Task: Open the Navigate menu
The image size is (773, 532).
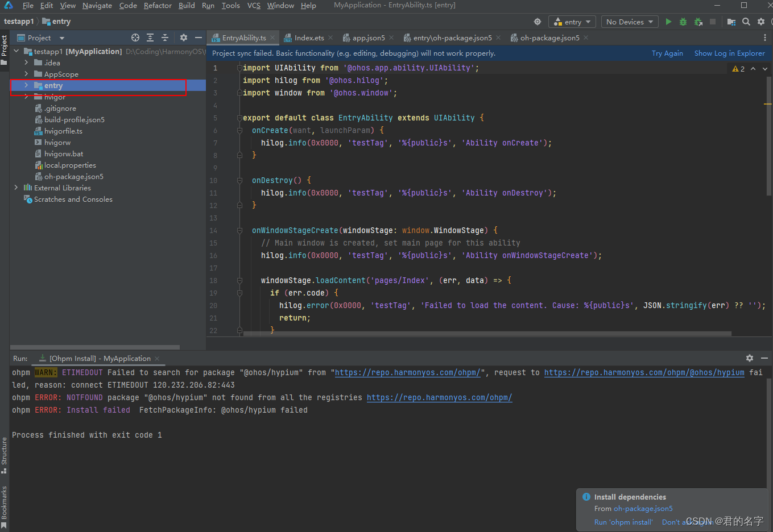Action: [97, 5]
